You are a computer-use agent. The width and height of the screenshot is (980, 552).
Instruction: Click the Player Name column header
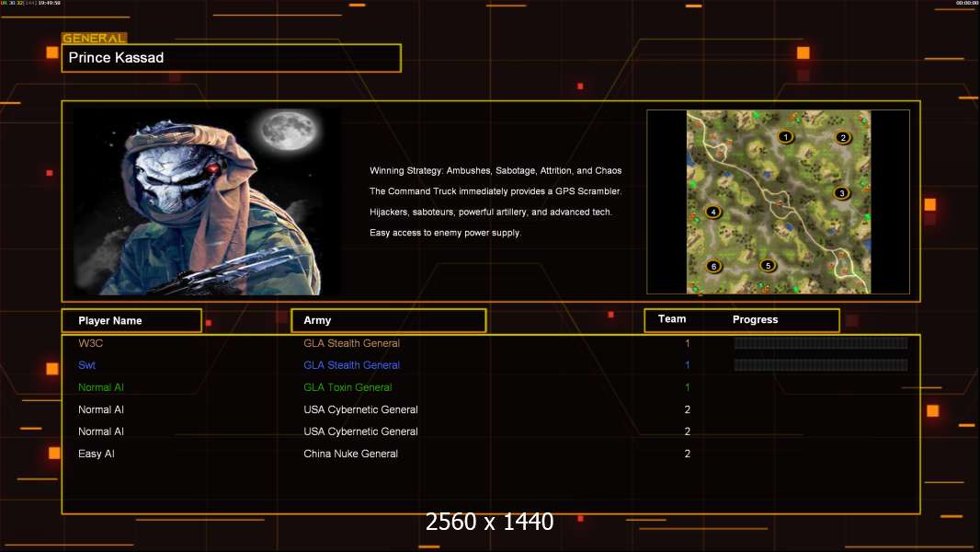click(x=131, y=321)
